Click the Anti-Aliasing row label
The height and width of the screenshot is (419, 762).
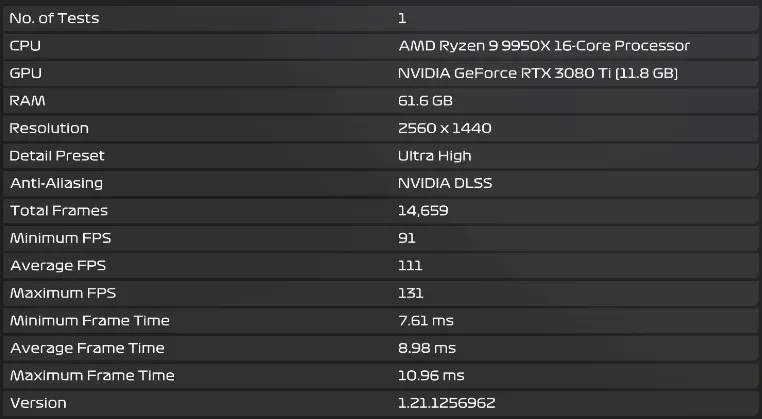tap(56, 183)
